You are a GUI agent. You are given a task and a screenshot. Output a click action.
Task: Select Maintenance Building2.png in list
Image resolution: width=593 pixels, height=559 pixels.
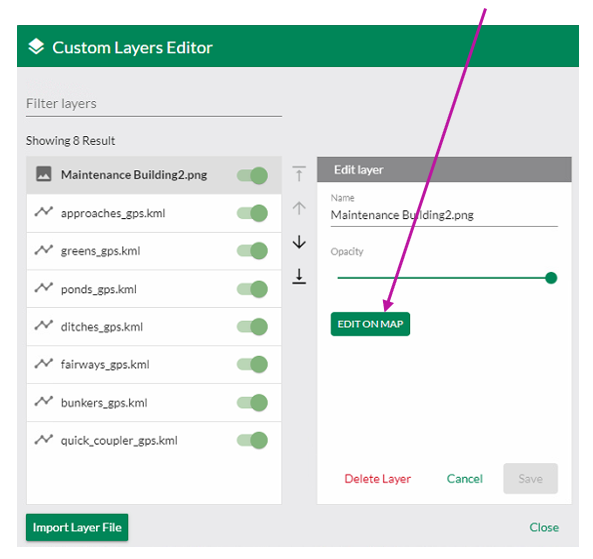pos(154,175)
